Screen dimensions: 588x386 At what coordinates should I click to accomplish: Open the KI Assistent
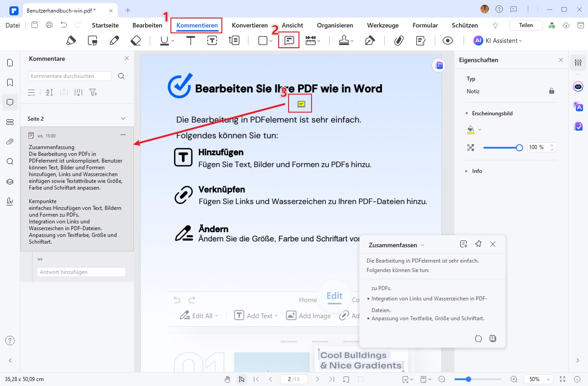tap(496, 41)
